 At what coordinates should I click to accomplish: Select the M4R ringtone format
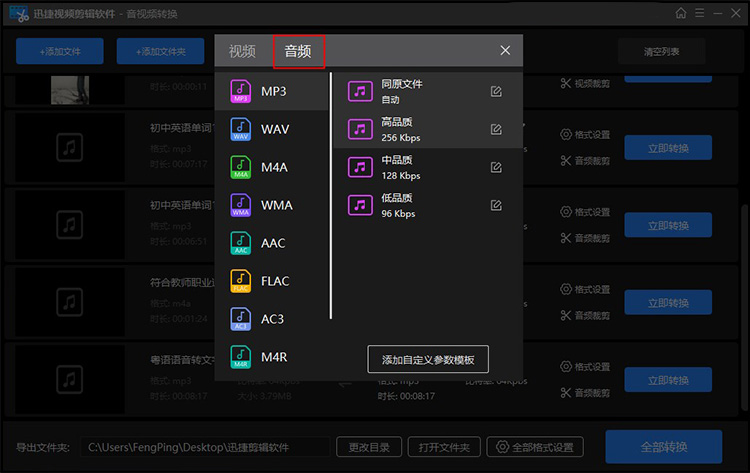click(x=272, y=357)
